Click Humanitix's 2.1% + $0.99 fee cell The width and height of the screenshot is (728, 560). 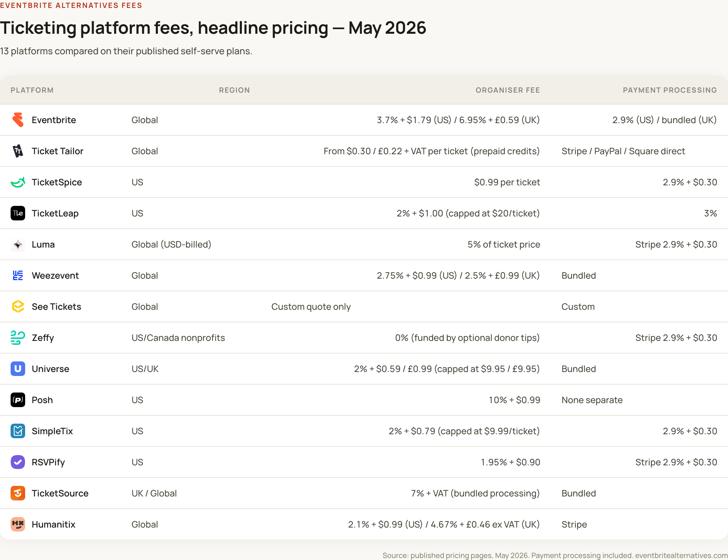[x=444, y=524]
